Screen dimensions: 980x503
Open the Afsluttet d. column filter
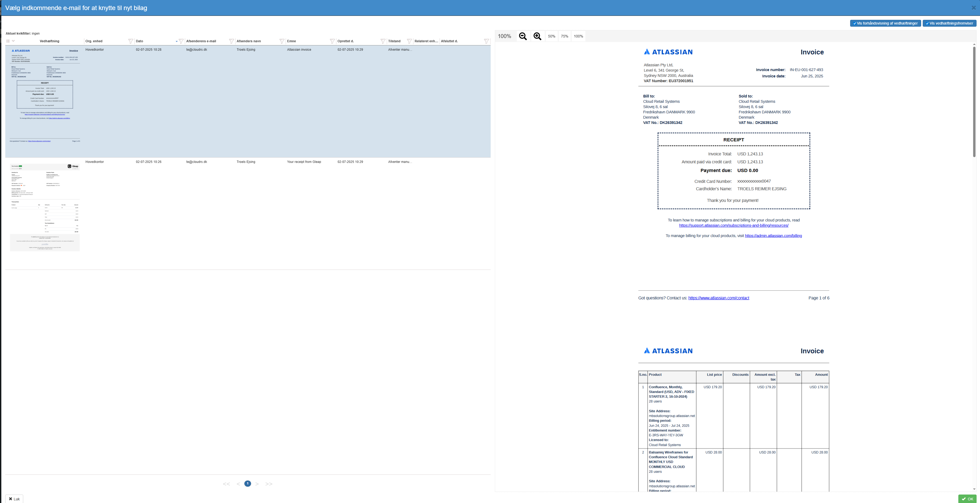pyautogui.click(x=486, y=41)
